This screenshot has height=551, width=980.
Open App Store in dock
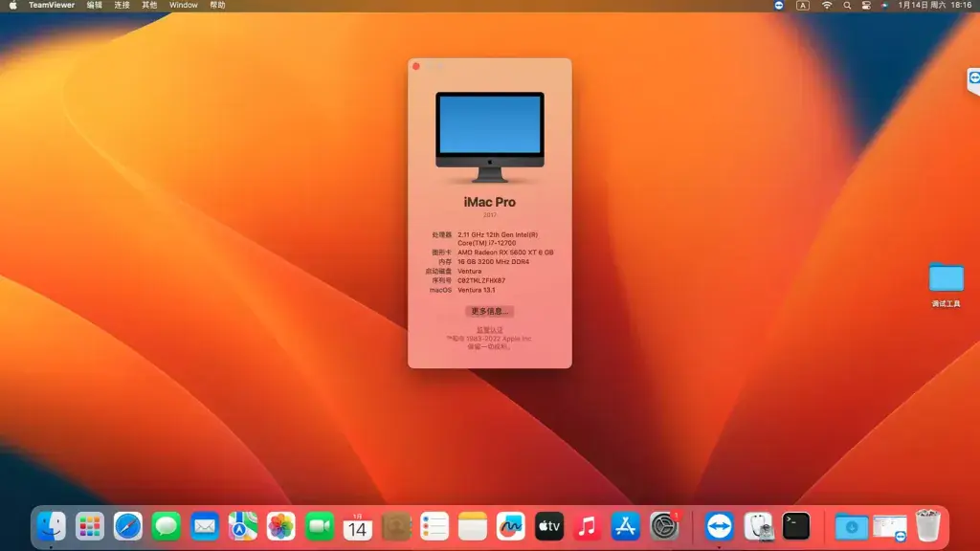626,526
